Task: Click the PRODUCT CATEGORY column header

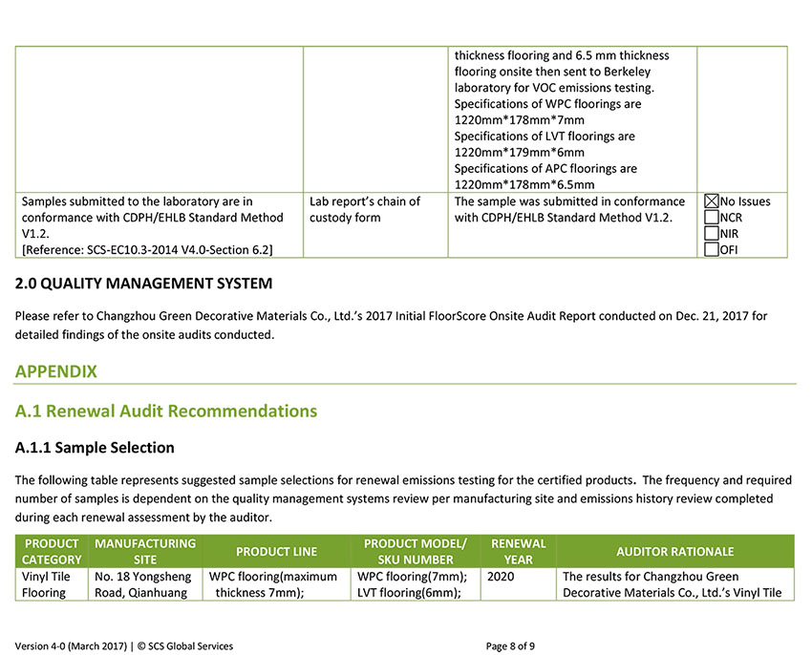Action: pos(51,551)
